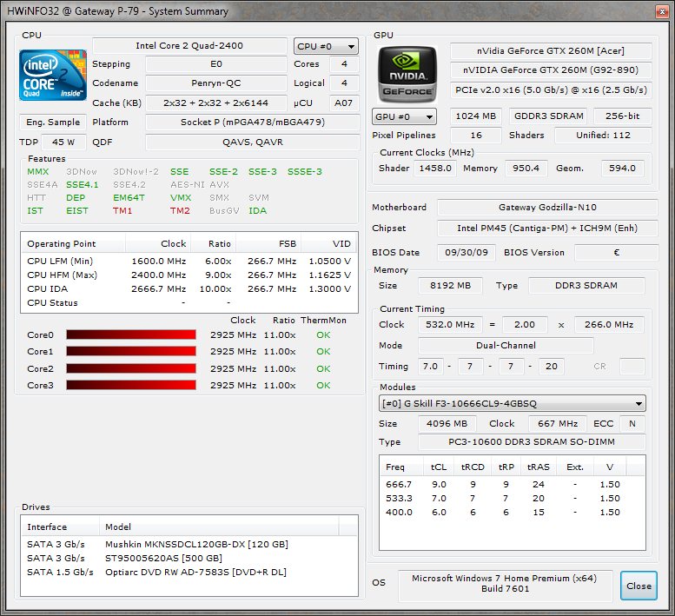675x616 pixels.
Task: Select the Intel Core 2 Quad-2400 name field
Action: tap(189, 46)
